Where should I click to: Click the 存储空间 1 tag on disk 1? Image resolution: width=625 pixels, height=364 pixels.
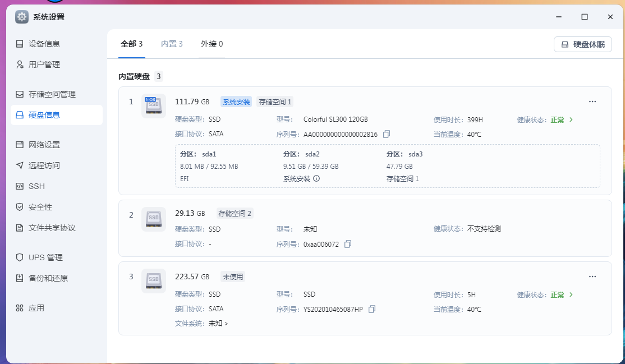pyautogui.click(x=275, y=102)
